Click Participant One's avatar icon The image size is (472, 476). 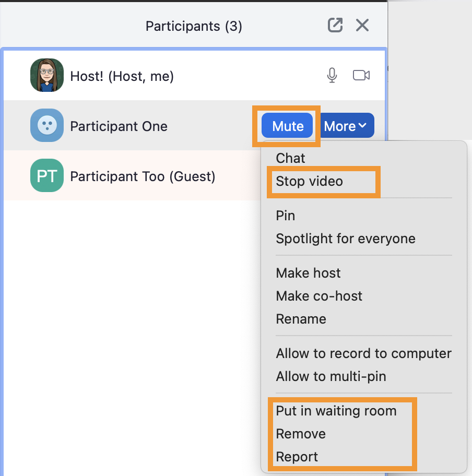pyautogui.click(x=47, y=126)
